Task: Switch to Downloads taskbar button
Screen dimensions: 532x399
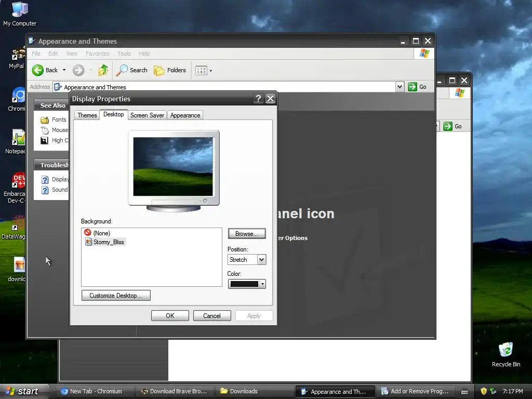Action: click(x=254, y=391)
